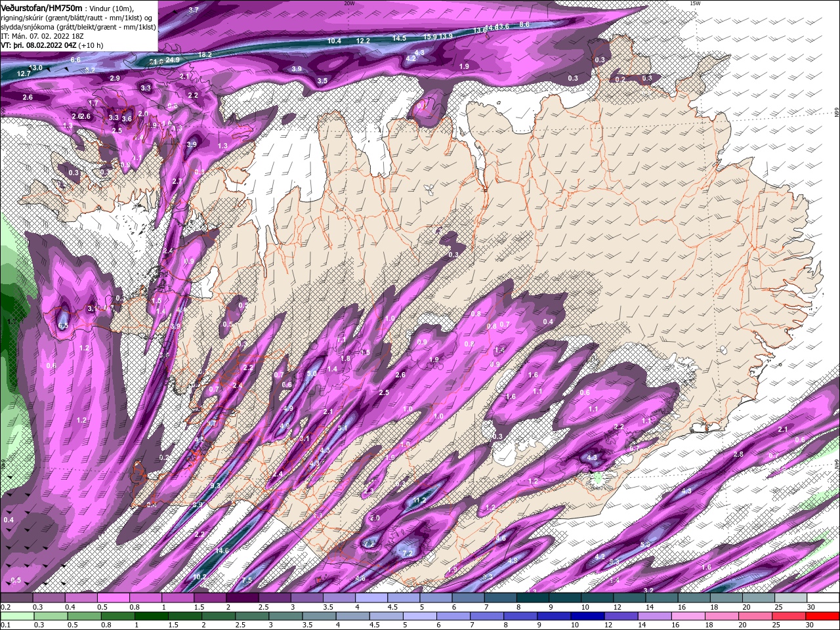Image resolution: width=840 pixels, height=630 pixels.
Task: Click the bright pink 0.5 swatch in upper legend
Action: [x=113, y=598]
